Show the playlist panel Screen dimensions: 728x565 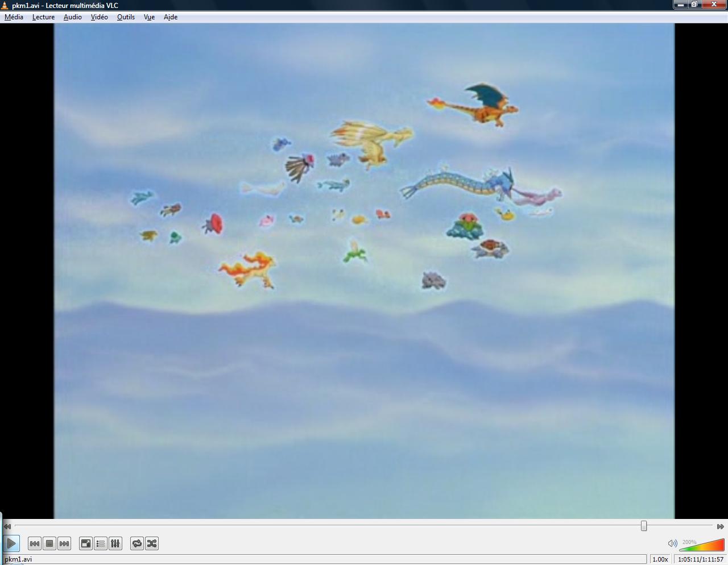pos(101,543)
